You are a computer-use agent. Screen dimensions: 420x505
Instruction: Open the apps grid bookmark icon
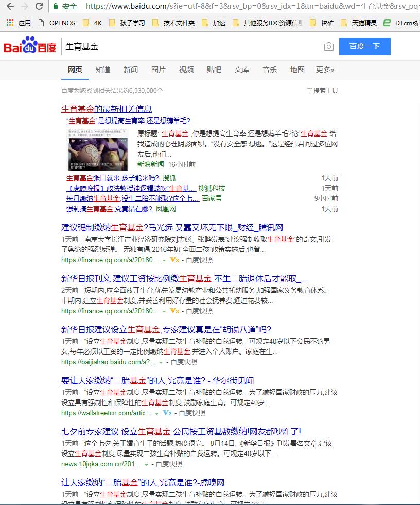10,23
